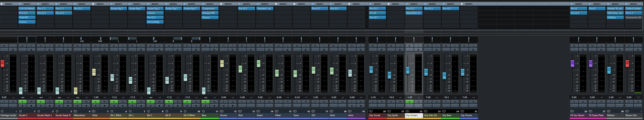Open the Gullfoss insert on Mixbus
The image size is (644, 120).
point(615,18)
